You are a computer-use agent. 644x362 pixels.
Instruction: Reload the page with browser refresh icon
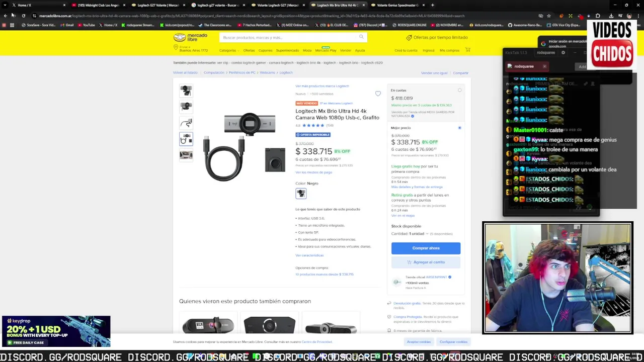[x=23, y=16]
